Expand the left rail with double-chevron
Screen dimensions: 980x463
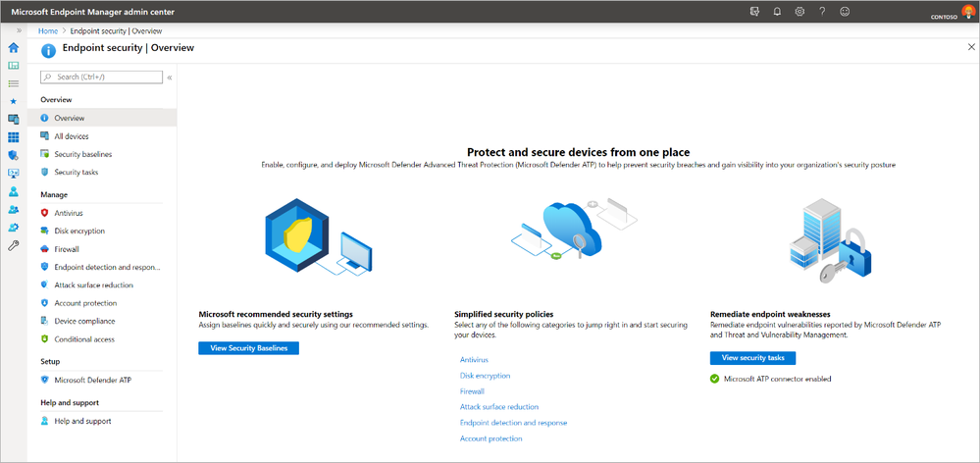click(x=19, y=30)
